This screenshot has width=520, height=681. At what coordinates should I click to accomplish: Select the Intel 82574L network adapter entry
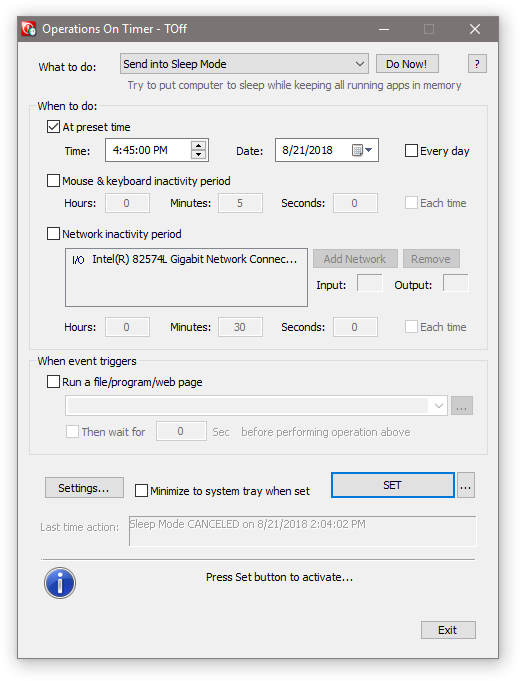(185, 260)
